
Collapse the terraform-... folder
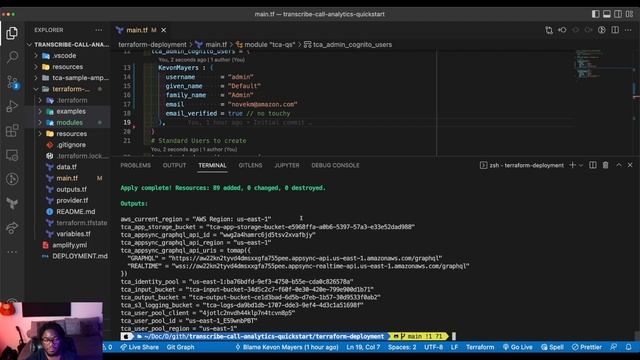pos(71,89)
